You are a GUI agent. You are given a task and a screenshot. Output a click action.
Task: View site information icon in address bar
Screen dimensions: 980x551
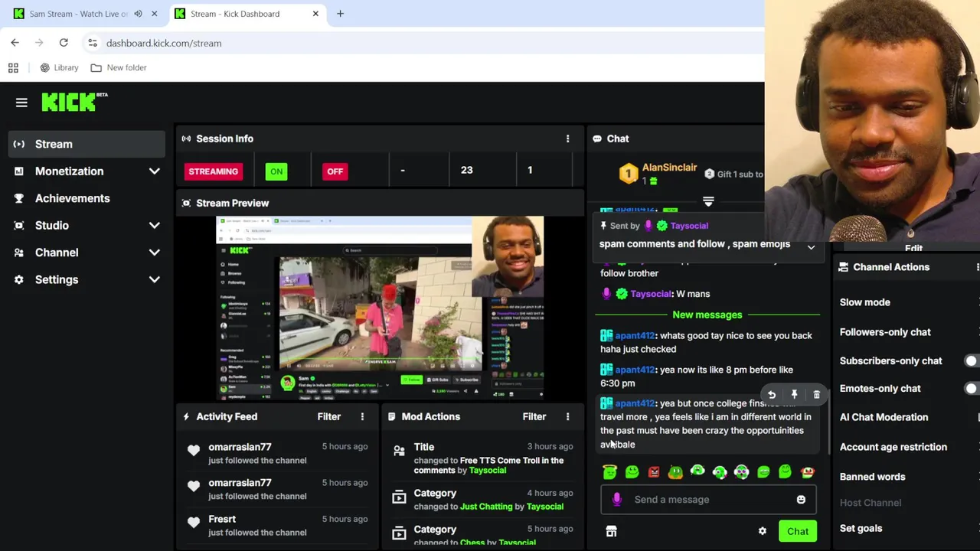tap(92, 43)
